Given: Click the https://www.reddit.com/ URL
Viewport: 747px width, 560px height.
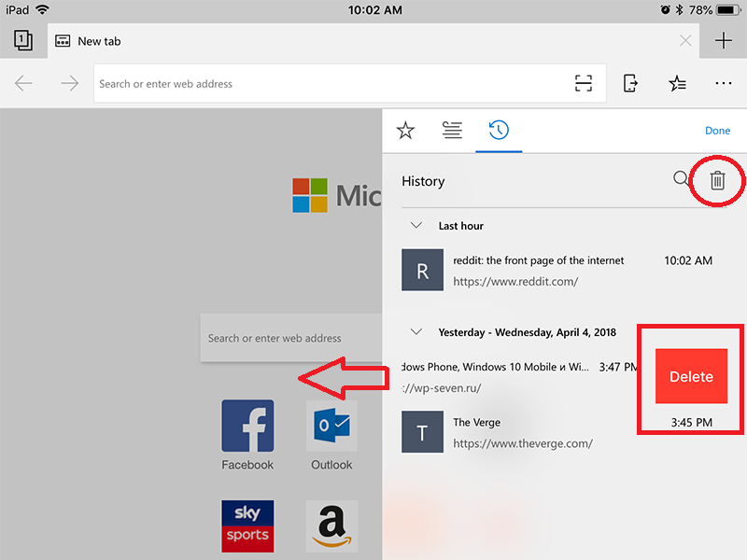Looking at the screenshot, I should pos(515,282).
